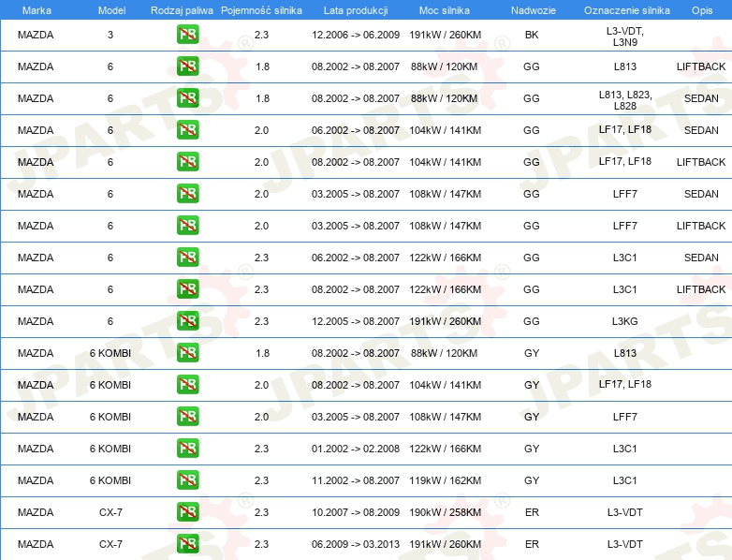Click the Lata produkcji column header
The width and height of the screenshot is (732, 560).
tap(356, 10)
